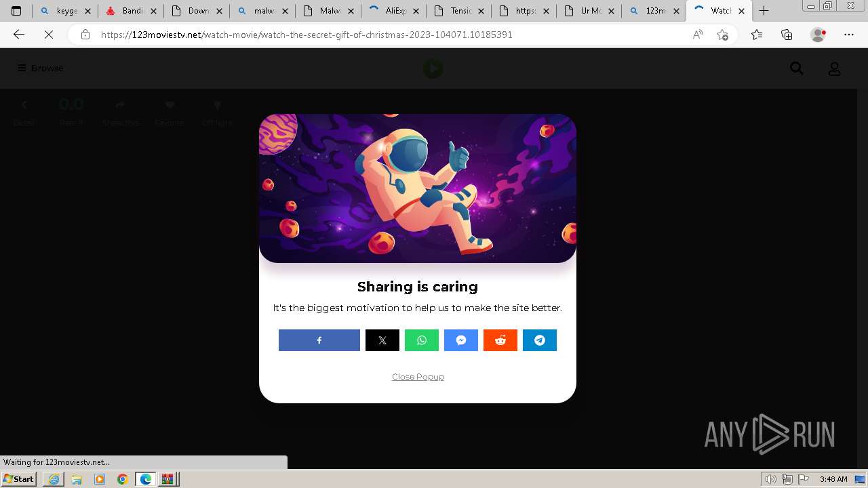Click the browser profile avatar
Screen dimensions: 868x488
tap(818, 35)
